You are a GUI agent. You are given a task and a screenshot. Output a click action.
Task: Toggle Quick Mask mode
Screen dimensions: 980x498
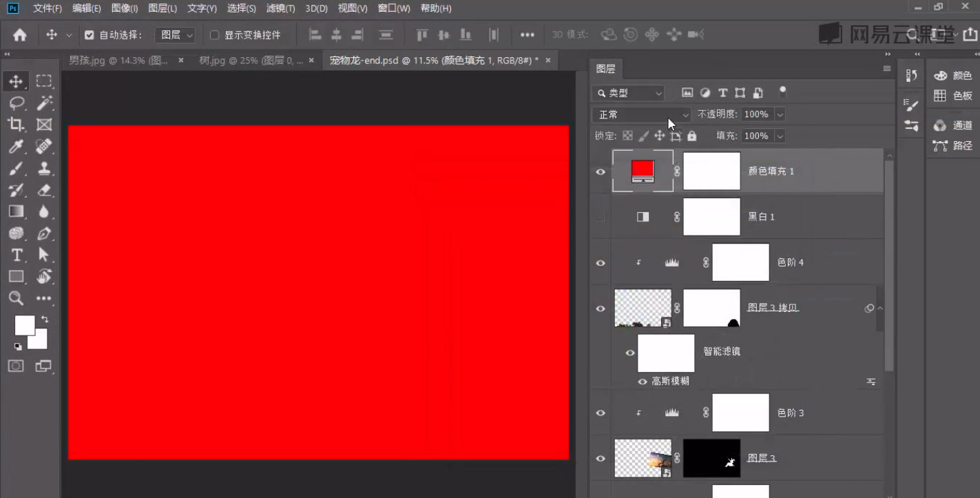tap(16, 366)
